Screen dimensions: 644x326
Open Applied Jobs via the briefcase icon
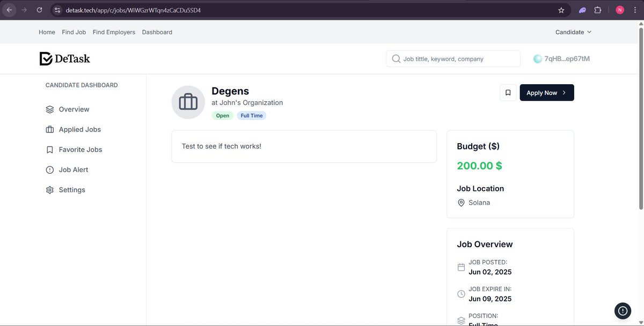pos(49,129)
